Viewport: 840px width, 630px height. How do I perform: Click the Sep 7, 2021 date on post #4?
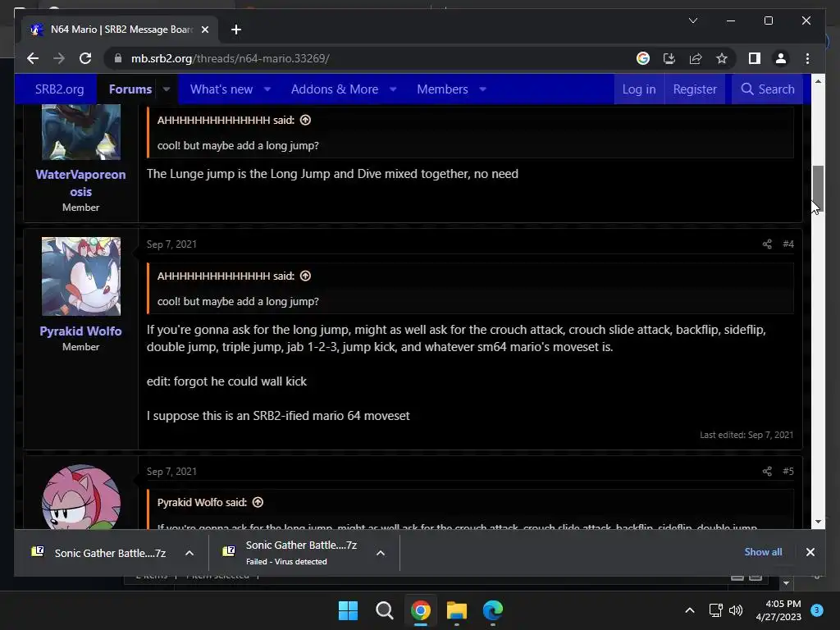pos(171,244)
